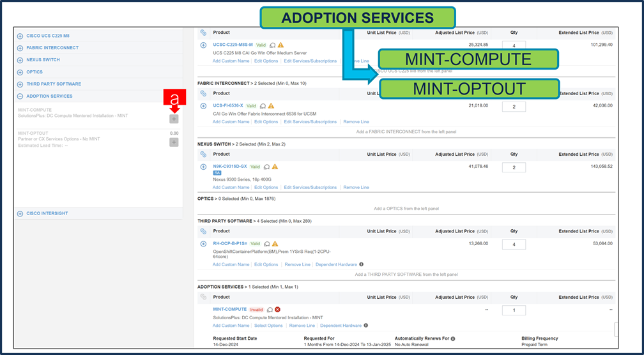Open the UCS-FI-6536-X product link
The width and height of the screenshot is (644, 355).
(x=228, y=105)
